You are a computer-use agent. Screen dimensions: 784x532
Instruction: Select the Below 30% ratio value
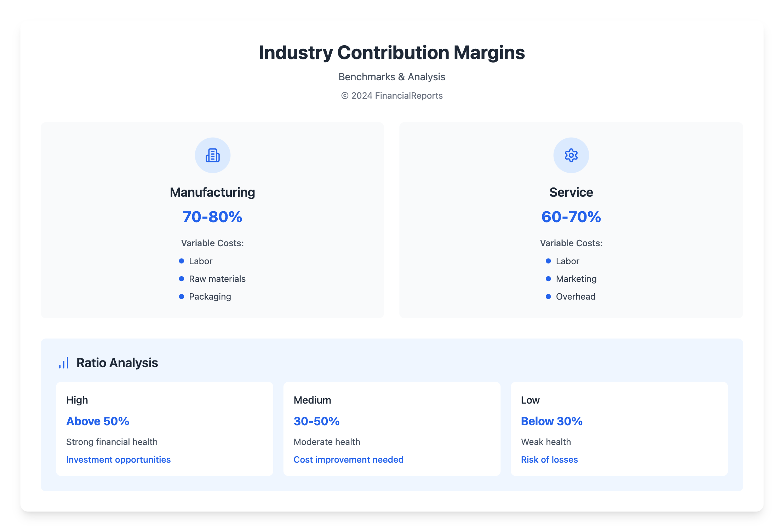pos(551,421)
